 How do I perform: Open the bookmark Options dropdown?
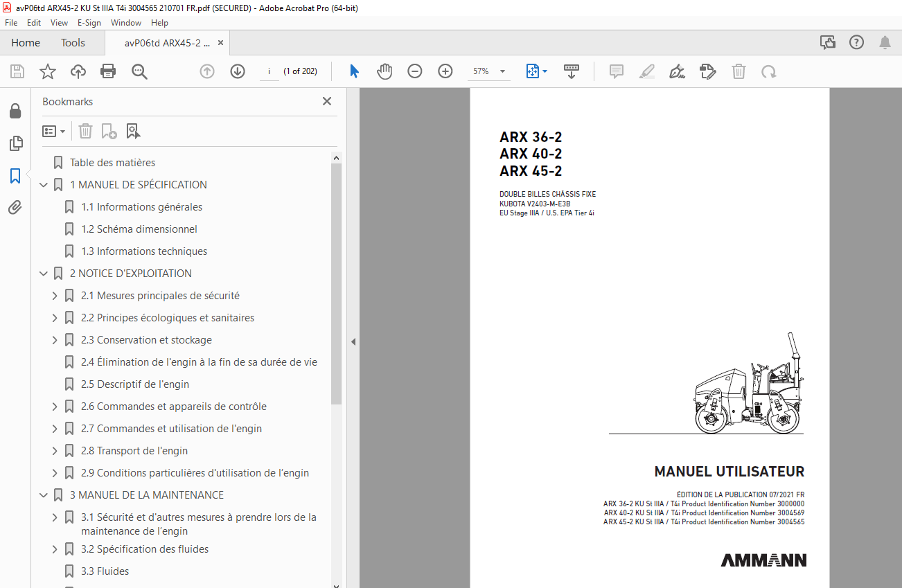[x=53, y=131]
